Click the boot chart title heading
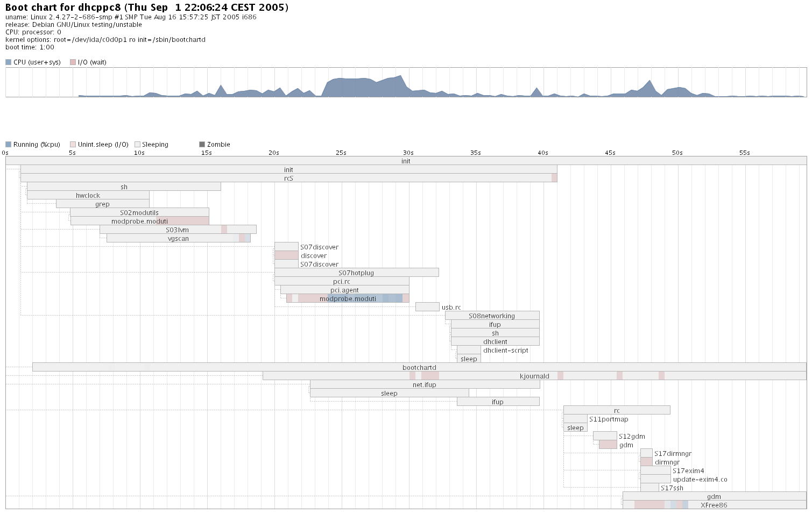Image resolution: width=812 pixels, height=514 pixels. [147, 8]
